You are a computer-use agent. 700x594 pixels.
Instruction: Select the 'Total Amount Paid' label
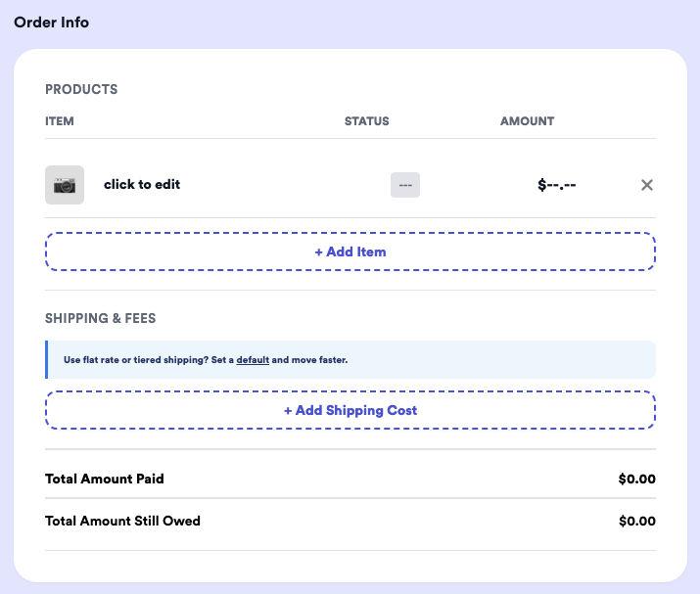105,479
